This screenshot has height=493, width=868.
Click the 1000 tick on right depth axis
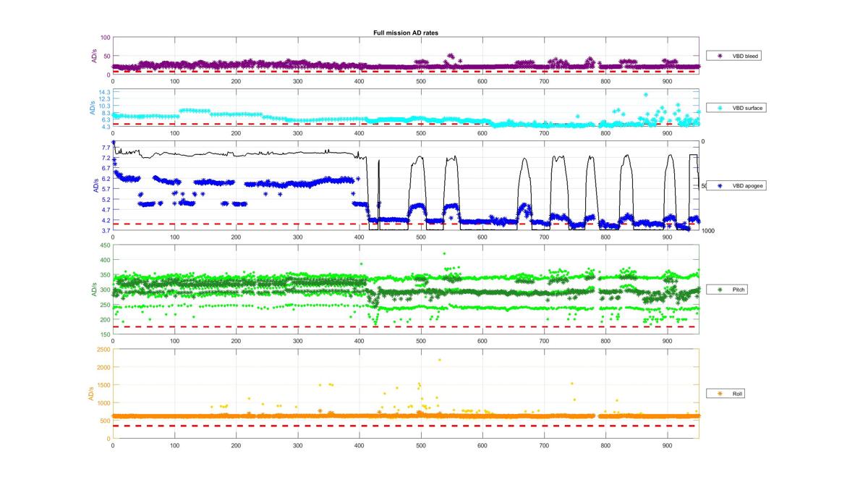[x=709, y=231]
